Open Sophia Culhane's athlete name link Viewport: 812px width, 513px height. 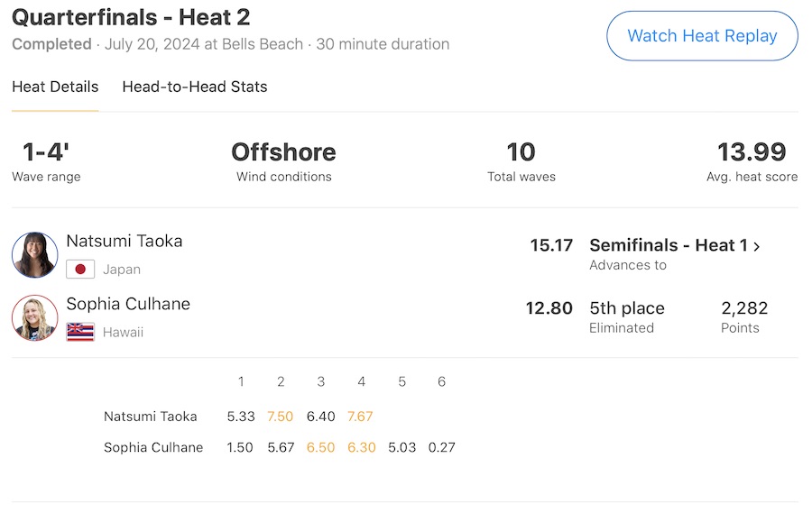128,304
